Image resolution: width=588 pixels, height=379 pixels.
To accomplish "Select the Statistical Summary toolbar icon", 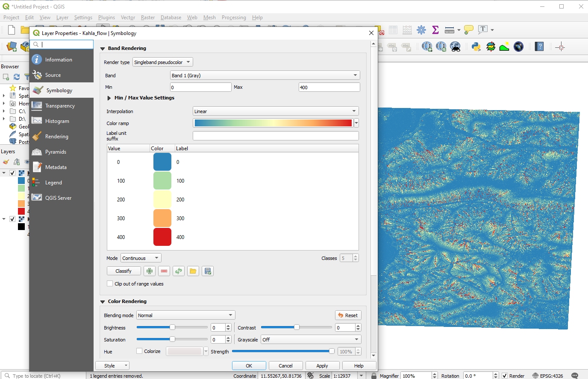I will [435, 30].
